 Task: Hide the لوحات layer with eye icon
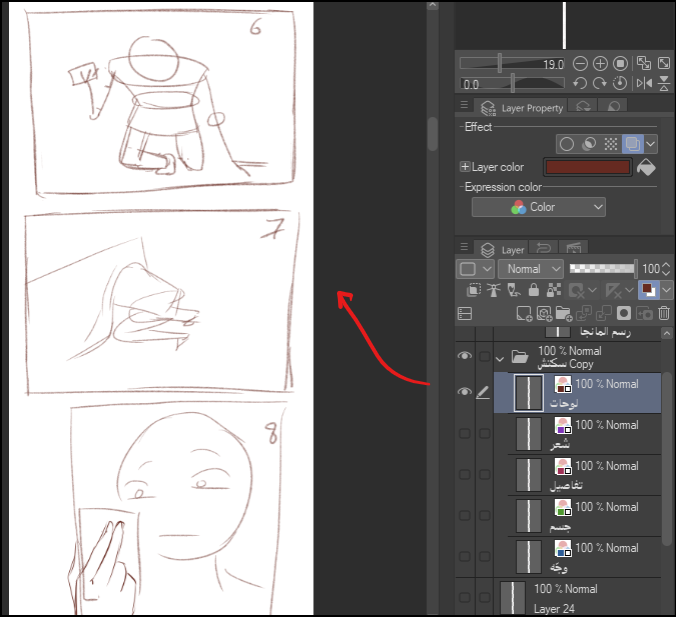(465, 392)
